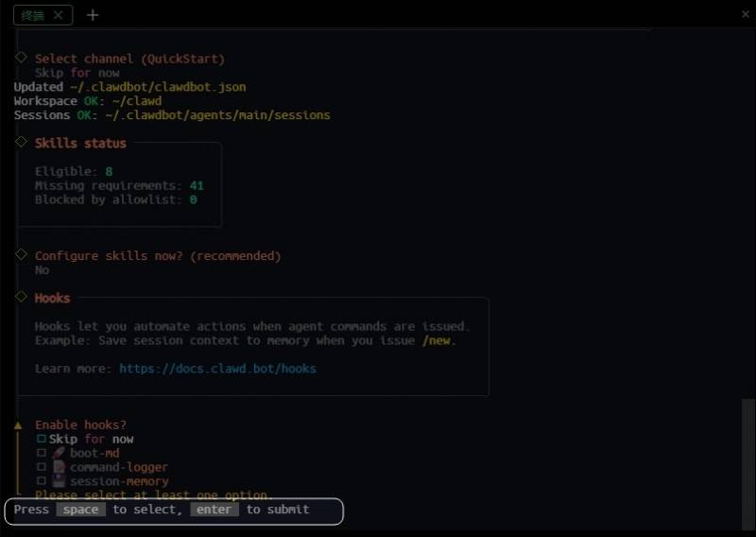Screen dimensions: 756x537
Task: Check the Skip for now option
Action: (42, 439)
